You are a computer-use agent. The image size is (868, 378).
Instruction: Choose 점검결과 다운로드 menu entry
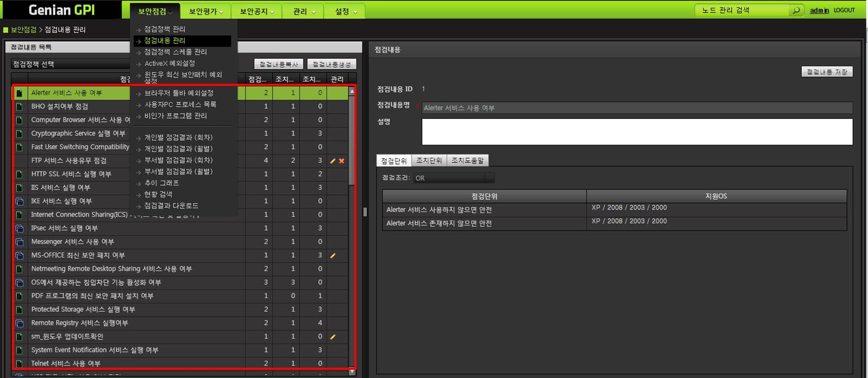click(x=171, y=206)
